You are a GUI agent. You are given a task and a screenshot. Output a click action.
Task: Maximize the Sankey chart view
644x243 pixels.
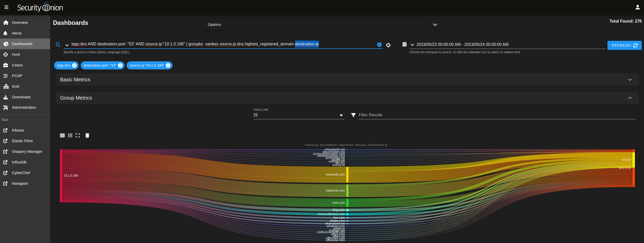(78, 135)
